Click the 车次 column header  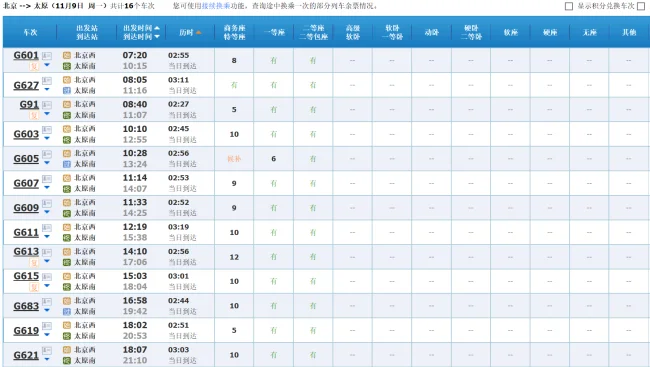click(30, 32)
